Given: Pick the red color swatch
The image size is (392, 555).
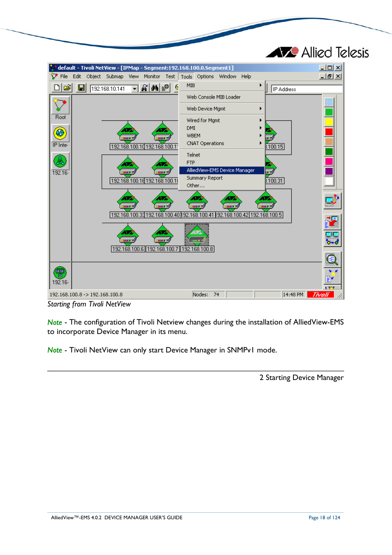Looking at the screenshot, I should pyautogui.click(x=329, y=132).
